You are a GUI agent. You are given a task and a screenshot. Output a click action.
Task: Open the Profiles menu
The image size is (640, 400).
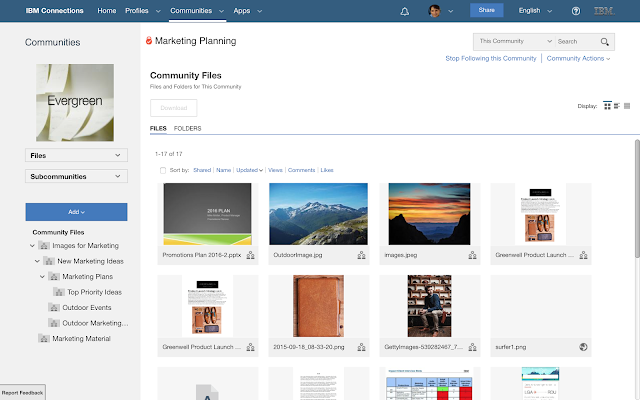click(x=142, y=11)
